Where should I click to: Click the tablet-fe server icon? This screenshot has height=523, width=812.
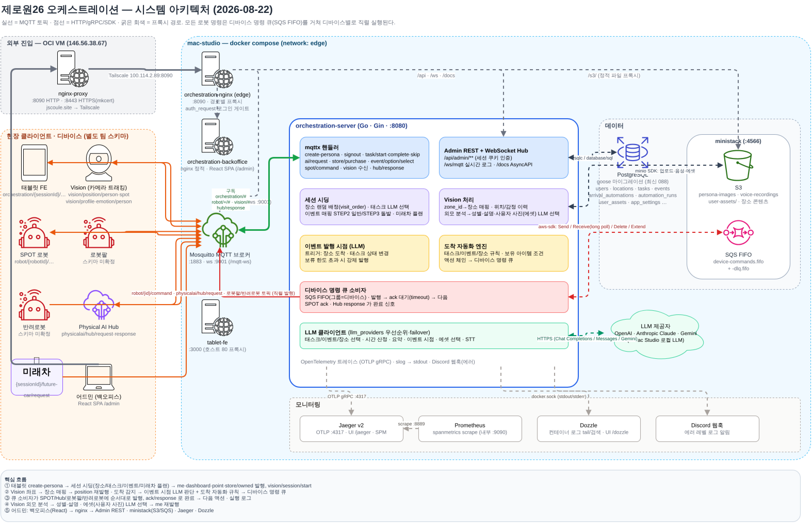pos(217,318)
